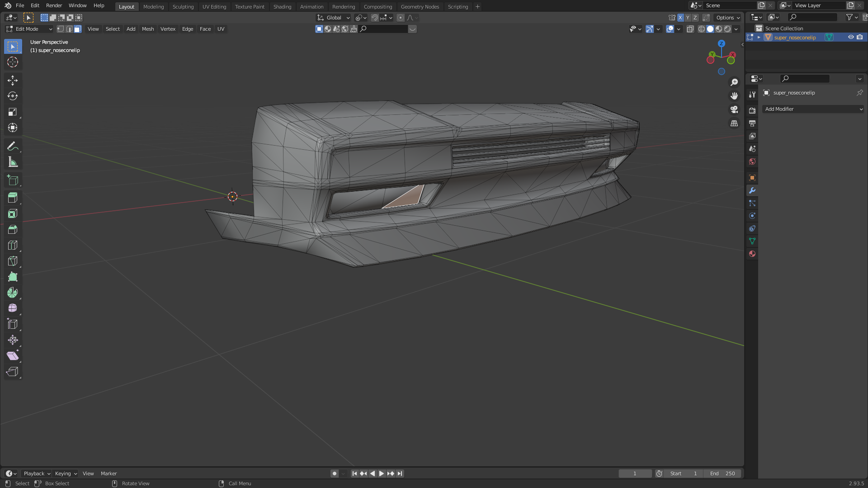Click Play animation button
The height and width of the screenshot is (488, 868).
click(382, 474)
